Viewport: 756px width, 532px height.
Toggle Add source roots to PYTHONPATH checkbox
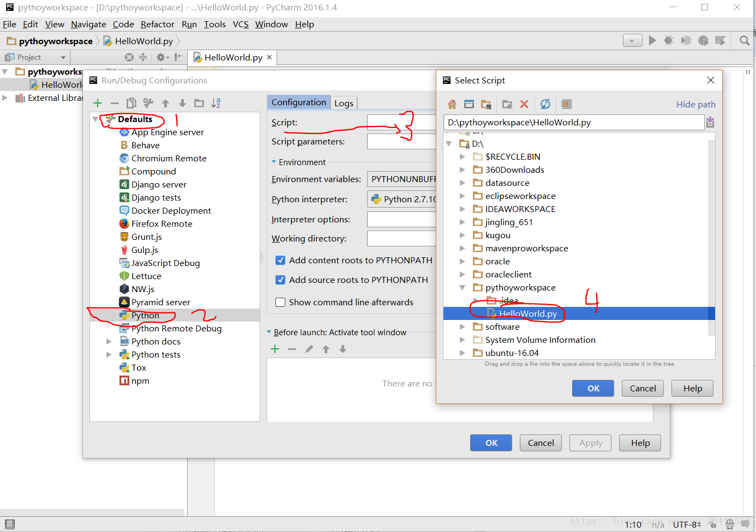click(x=280, y=280)
